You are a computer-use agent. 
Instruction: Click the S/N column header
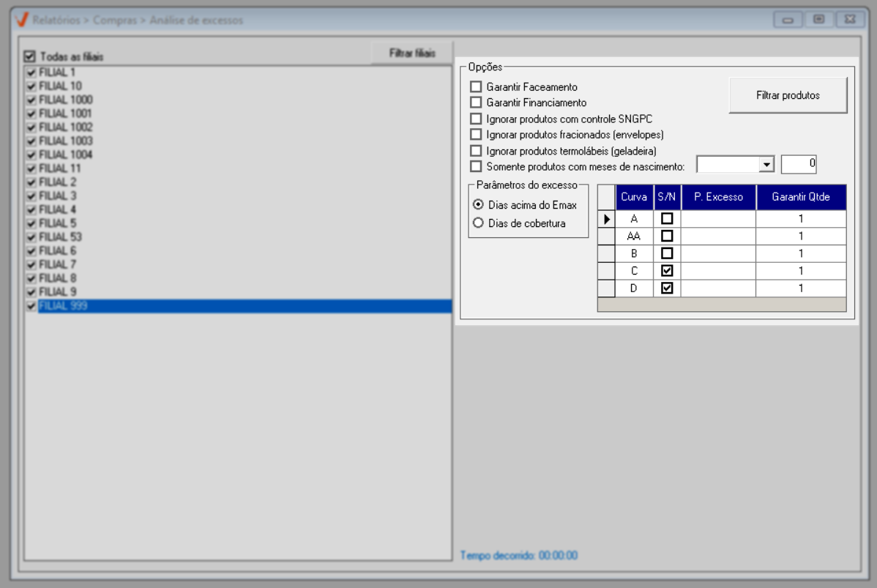(667, 197)
